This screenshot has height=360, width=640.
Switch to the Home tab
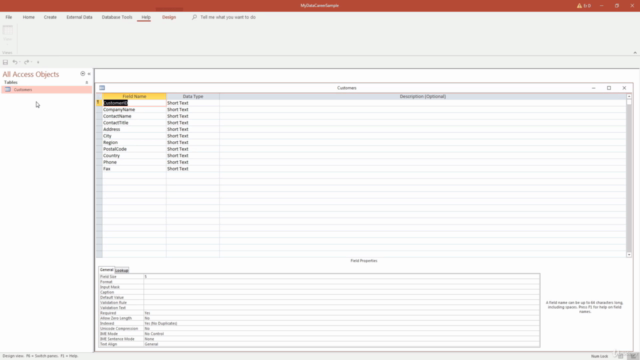click(29, 17)
